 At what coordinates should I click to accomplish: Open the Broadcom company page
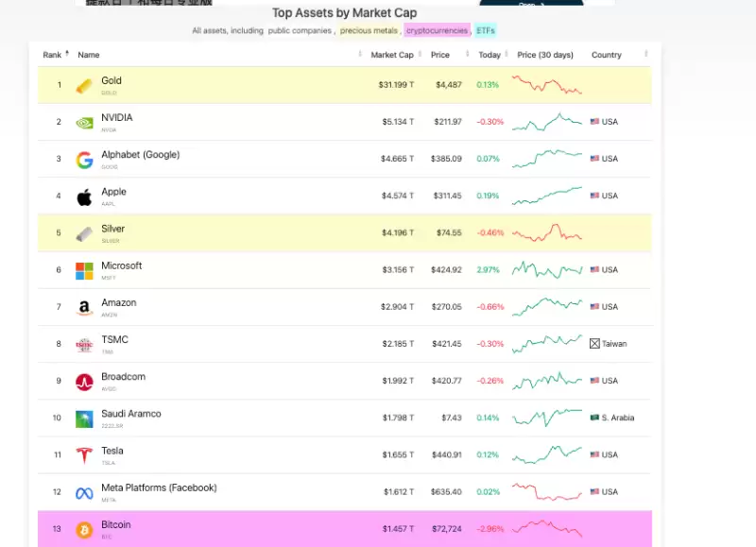coord(123,377)
